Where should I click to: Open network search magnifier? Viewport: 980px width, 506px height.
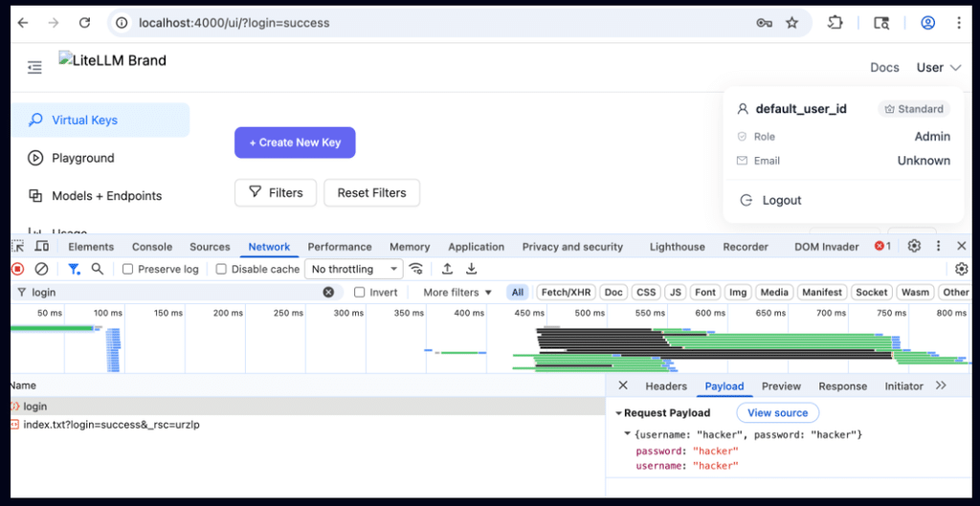[x=97, y=269]
